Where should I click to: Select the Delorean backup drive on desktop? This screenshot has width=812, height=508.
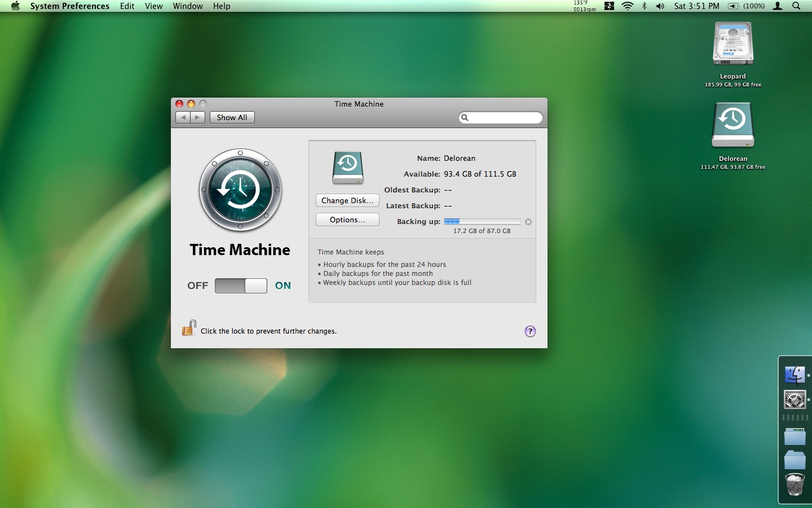[x=733, y=126]
